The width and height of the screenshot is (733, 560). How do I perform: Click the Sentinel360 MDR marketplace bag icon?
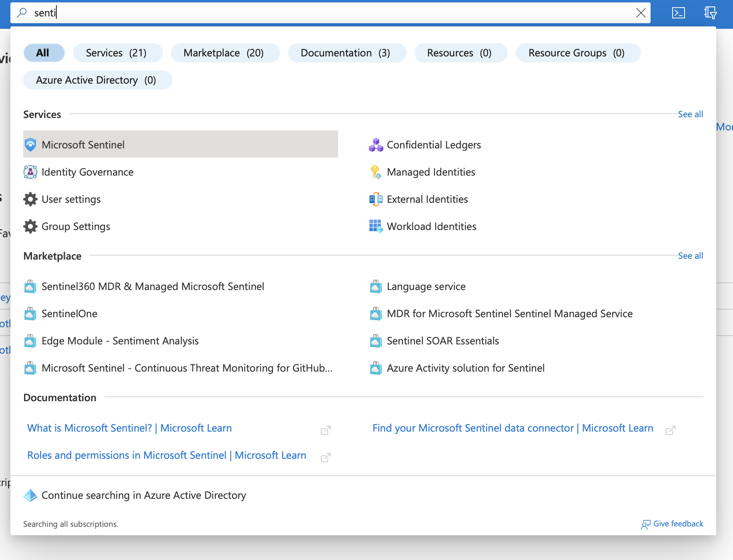click(30, 286)
